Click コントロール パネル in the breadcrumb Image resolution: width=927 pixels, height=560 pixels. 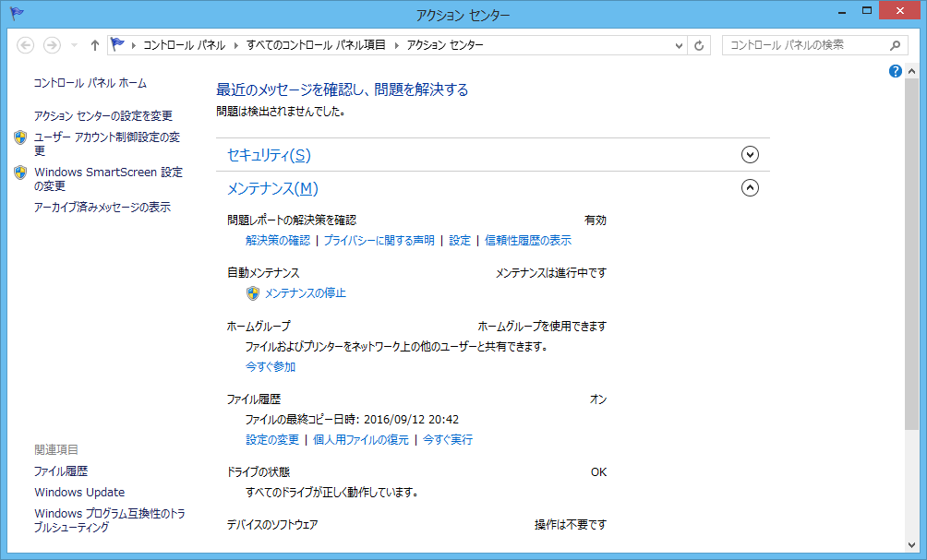click(185, 45)
